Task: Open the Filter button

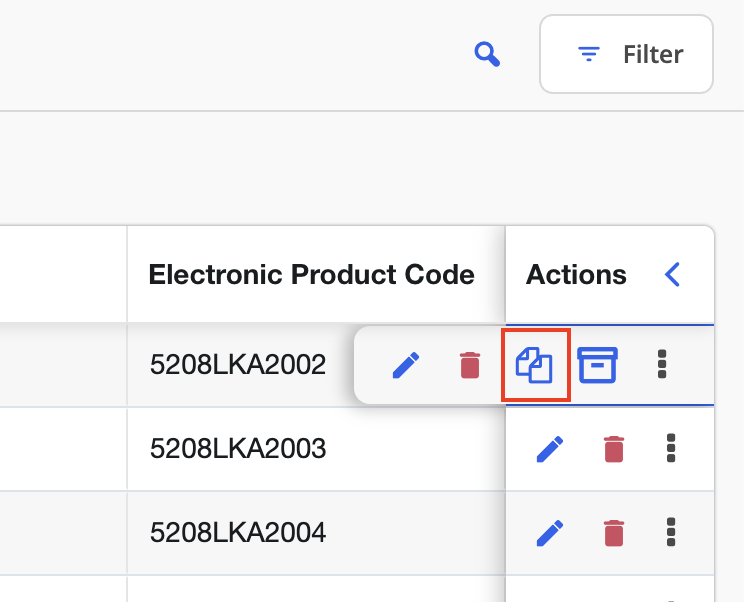Action: click(626, 54)
